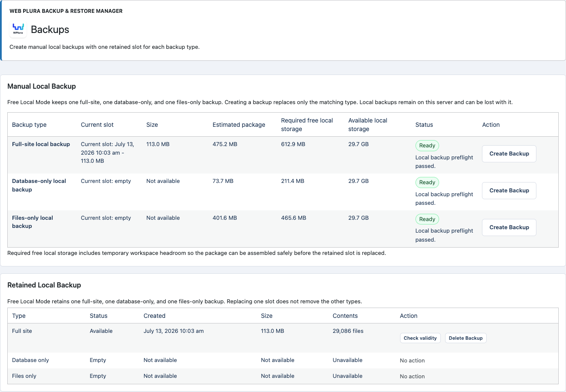Create Backup for Files-only local backup
The height and width of the screenshot is (392, 566).
(x=509, y=227)
